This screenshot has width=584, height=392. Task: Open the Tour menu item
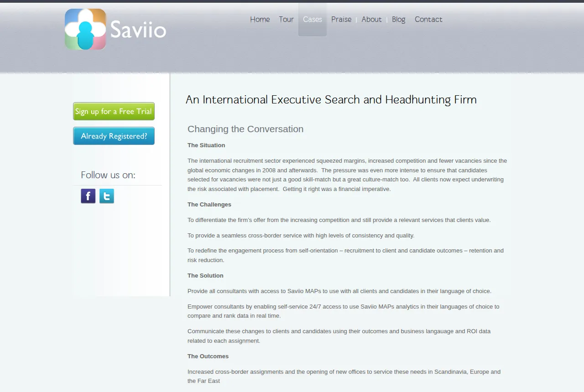coord(287,19)
